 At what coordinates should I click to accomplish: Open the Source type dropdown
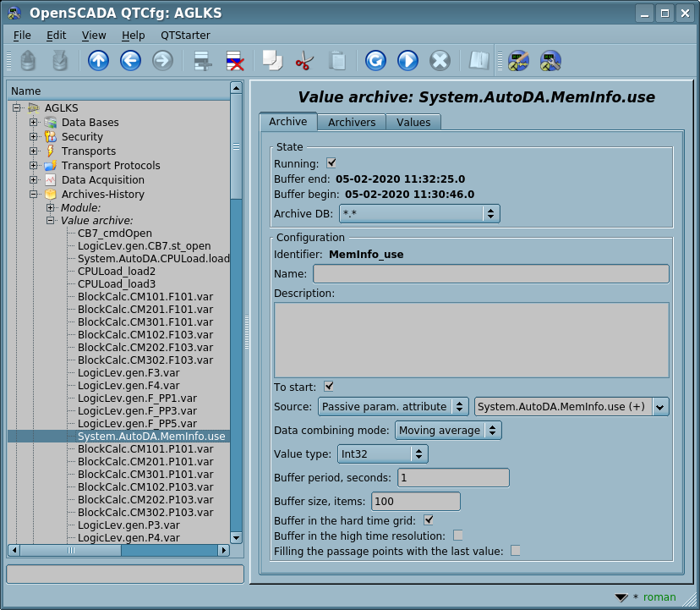pos(393,407)
